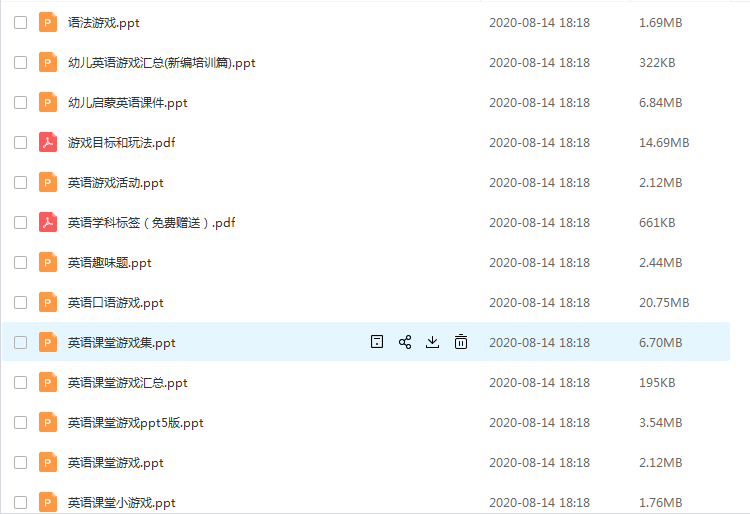
Task: Click the date of 游戏目标和玩法.pdf row
Action: pyautogui.click(x=539, y=142)
